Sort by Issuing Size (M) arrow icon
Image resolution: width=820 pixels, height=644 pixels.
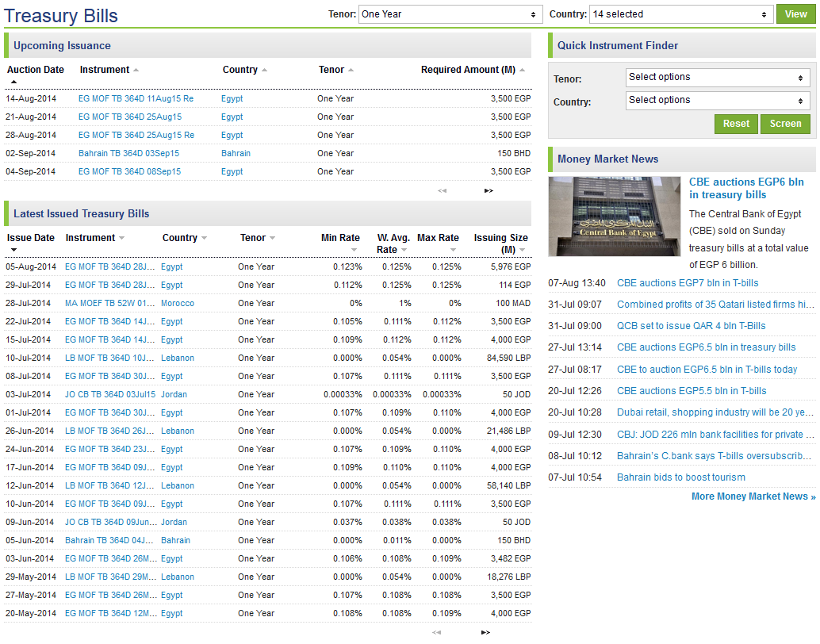523,250
